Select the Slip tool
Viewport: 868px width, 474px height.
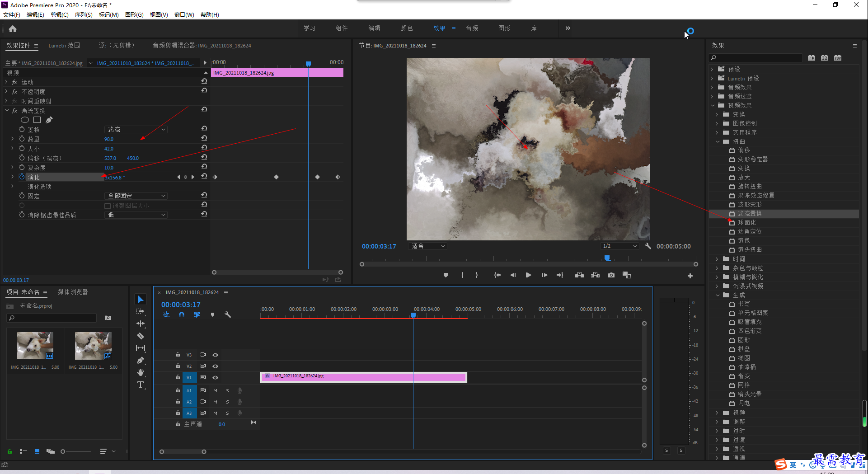pos(141,348)
